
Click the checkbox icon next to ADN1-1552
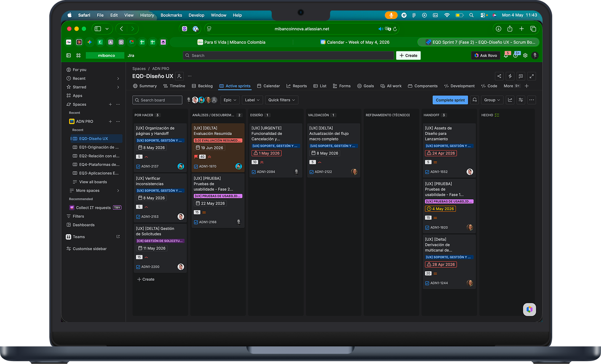coord(427,172)
